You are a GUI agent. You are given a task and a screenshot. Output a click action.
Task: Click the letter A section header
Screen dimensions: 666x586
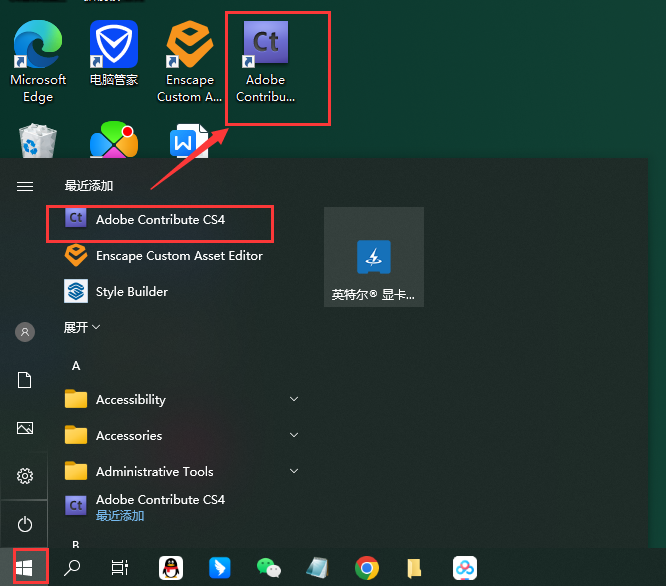click(76, 366)
